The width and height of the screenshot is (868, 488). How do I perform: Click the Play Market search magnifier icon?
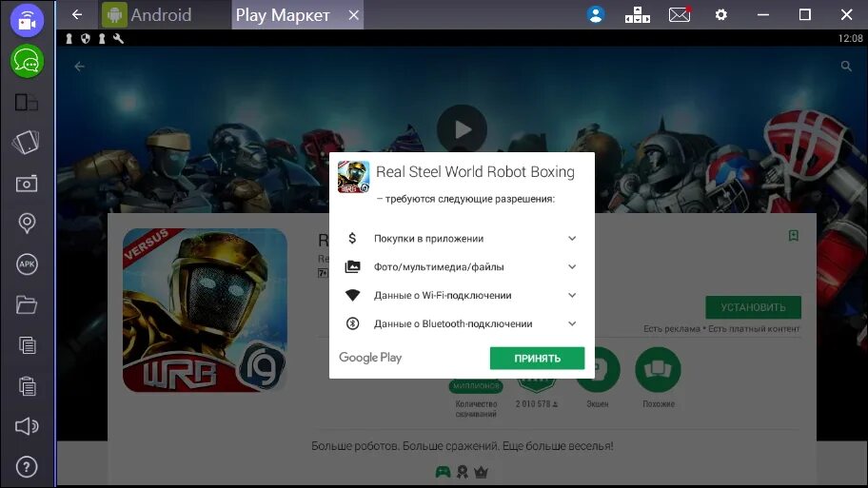coord(846,67)
